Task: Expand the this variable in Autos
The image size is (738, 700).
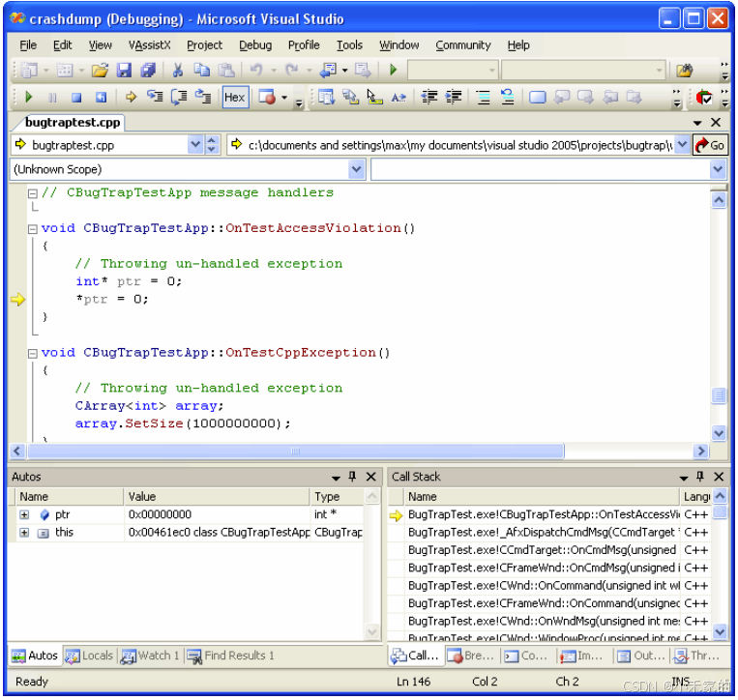Action: 24,533
